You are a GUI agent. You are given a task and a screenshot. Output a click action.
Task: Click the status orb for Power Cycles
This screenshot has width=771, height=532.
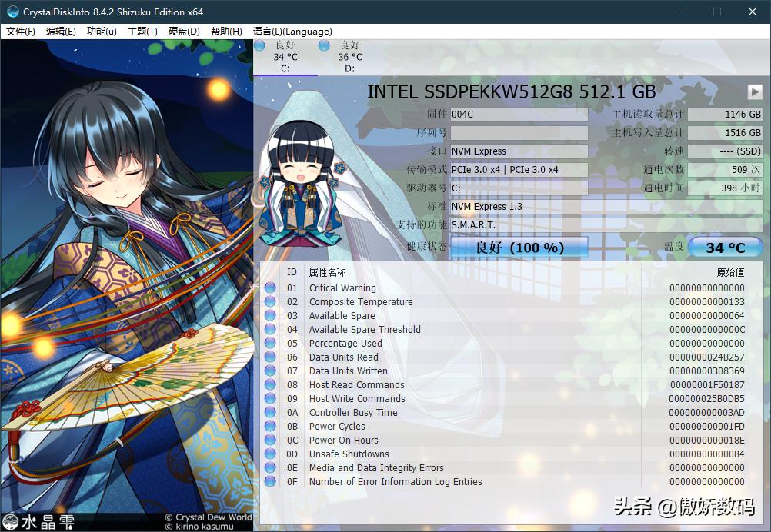270,427
